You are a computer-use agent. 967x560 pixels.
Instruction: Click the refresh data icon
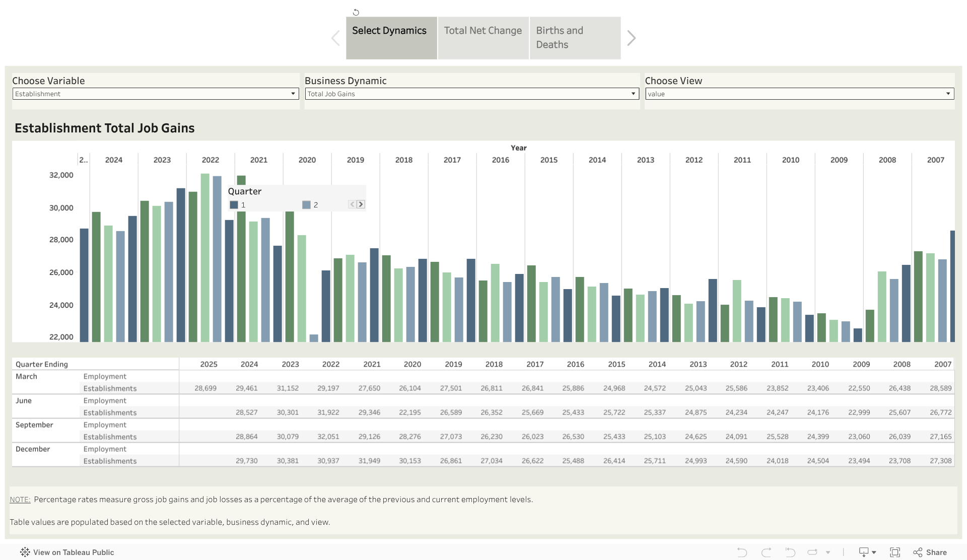click(812, 552)
